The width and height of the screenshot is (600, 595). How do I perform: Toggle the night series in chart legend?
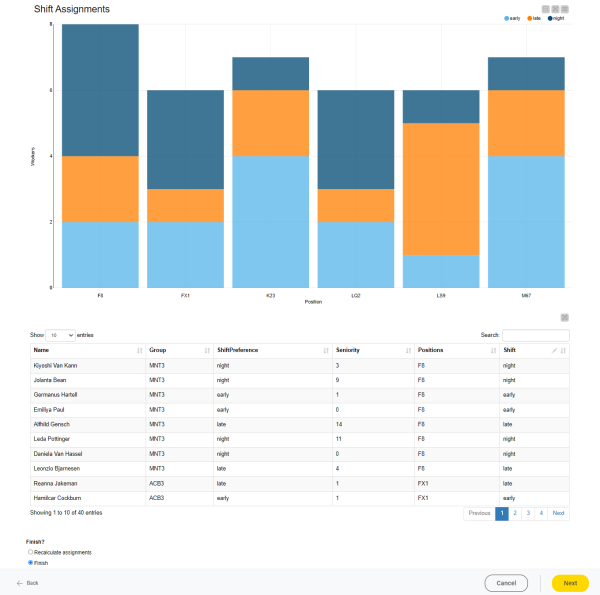click(x=556, y=18)
